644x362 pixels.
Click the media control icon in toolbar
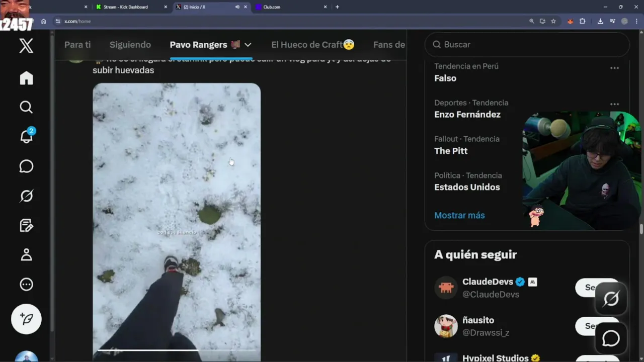pos(612,21)
